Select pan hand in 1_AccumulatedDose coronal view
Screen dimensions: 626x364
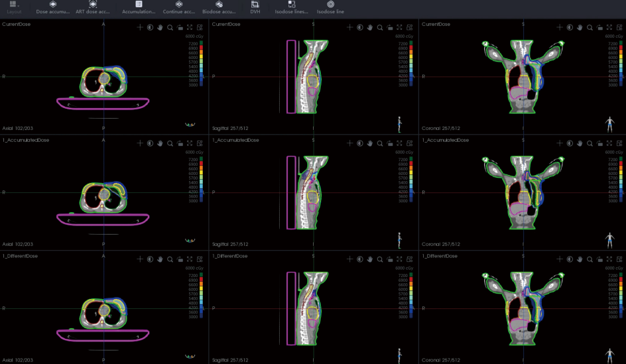(580, 143)
